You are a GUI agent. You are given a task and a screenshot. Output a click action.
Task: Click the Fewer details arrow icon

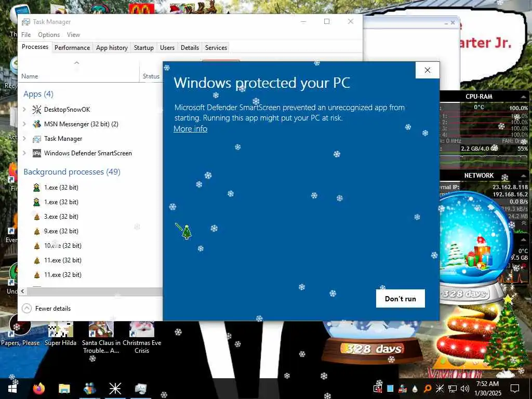tap(26, 309)
